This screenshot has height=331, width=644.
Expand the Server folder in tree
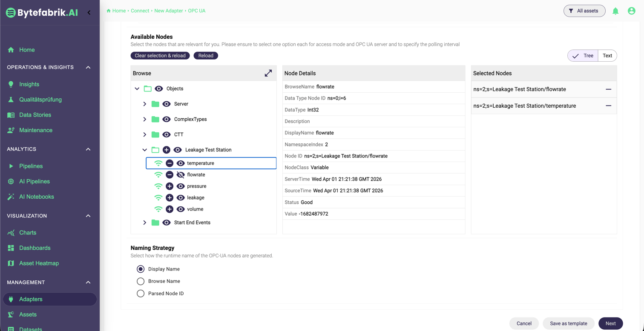pos(145,104)
